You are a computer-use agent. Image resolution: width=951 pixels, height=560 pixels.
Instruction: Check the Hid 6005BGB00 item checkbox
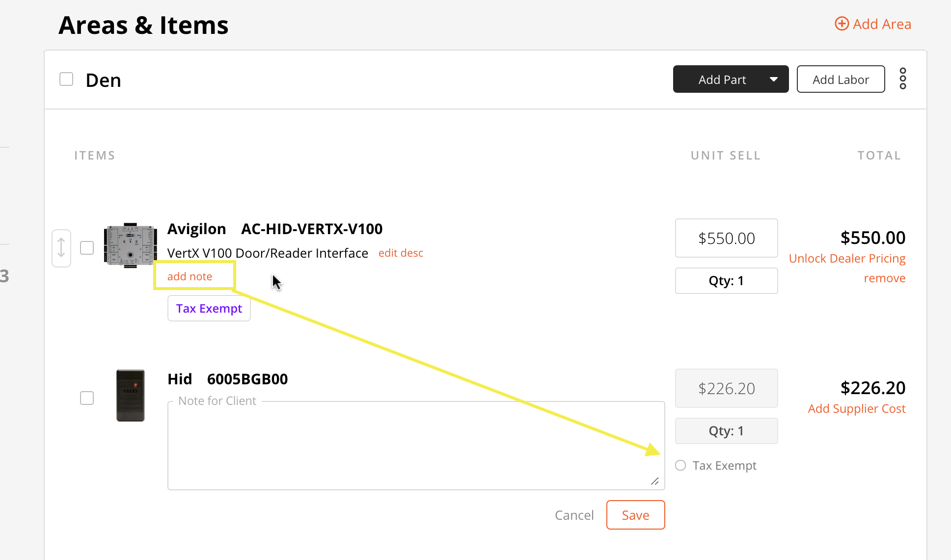pyautogui.click(x=87, y=398)
